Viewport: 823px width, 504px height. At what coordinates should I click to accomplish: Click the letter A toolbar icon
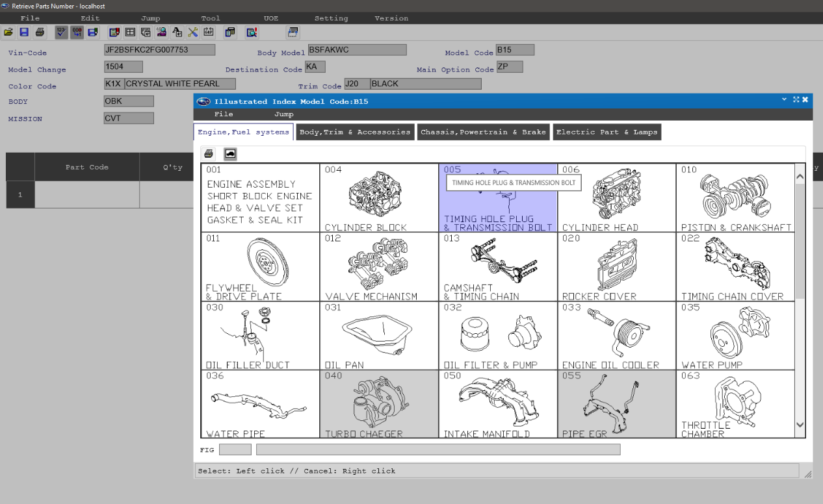[177, 32]
